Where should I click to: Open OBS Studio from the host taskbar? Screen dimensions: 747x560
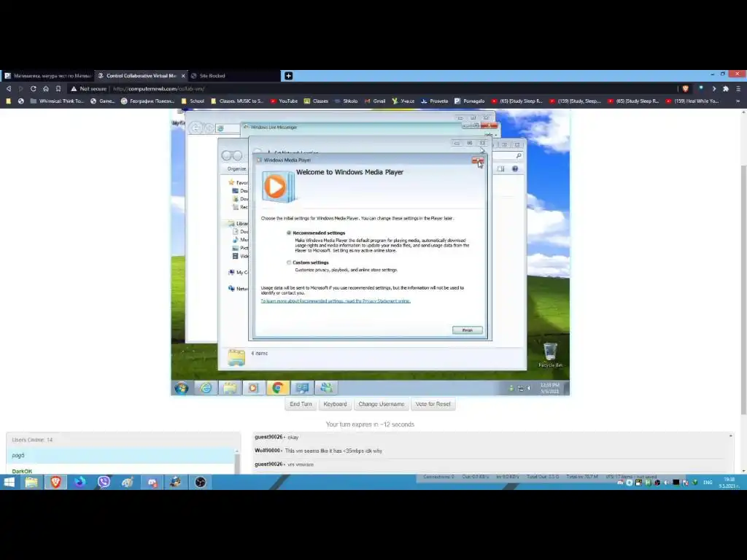pos(200,482)
